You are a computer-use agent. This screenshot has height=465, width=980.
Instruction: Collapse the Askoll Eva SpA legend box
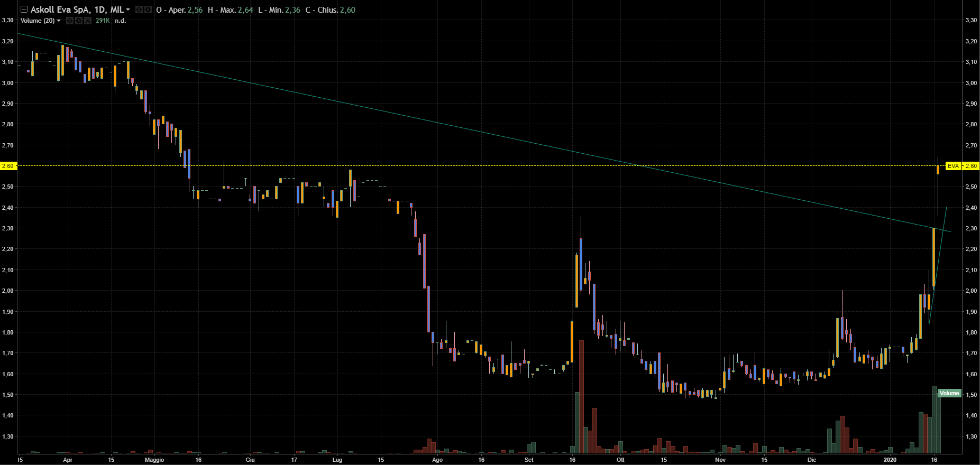(24, 10)
